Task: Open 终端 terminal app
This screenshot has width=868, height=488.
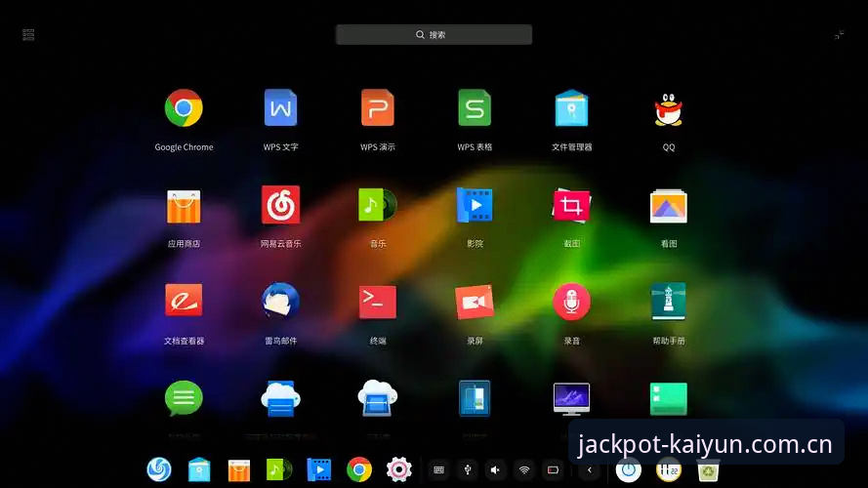Action: tap(378, 303)
